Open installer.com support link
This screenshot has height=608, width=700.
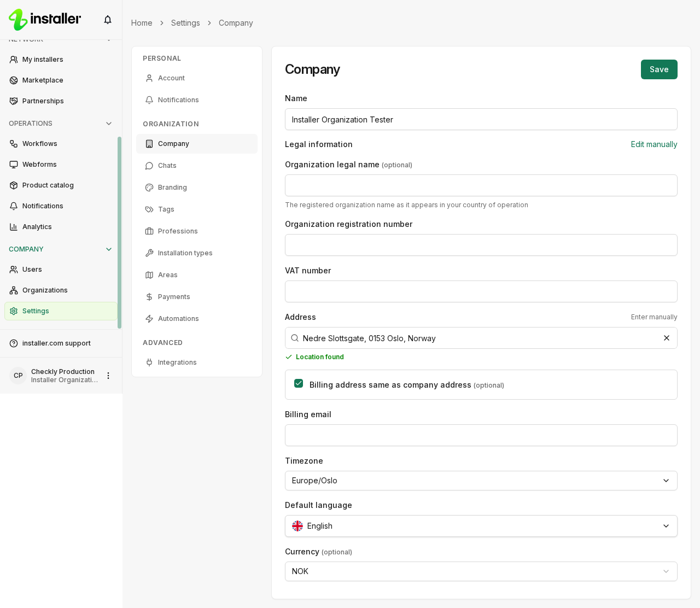pos(61,343)
